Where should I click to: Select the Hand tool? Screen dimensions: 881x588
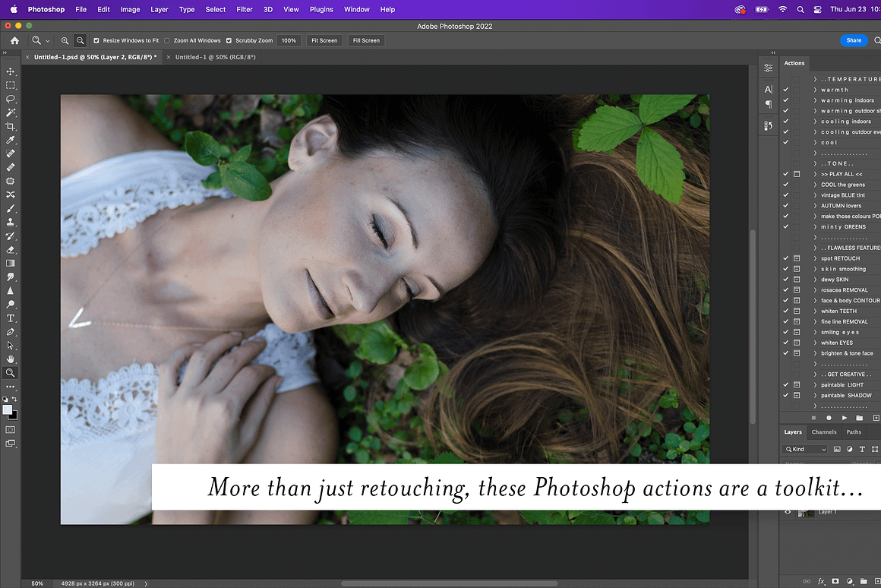(x=11, y=359)
